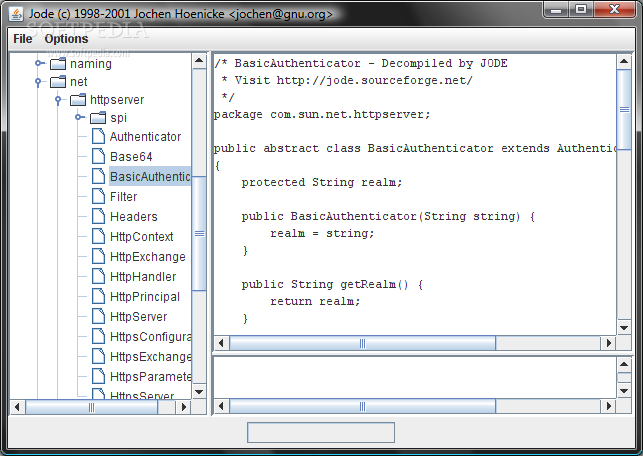This screenshot has width=643, height=456.
Task: Select the HttpHandler class in tree
Action: tap(143, 277)
